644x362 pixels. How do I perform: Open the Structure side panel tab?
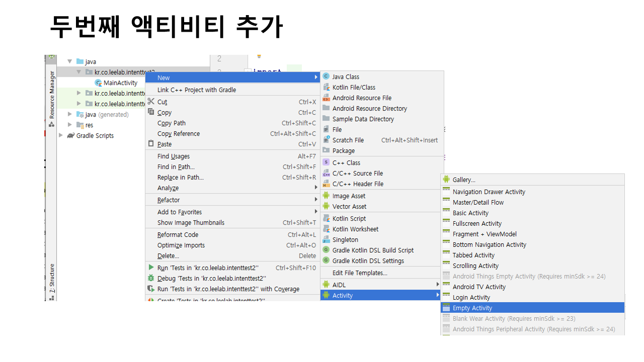click(52, 278)
